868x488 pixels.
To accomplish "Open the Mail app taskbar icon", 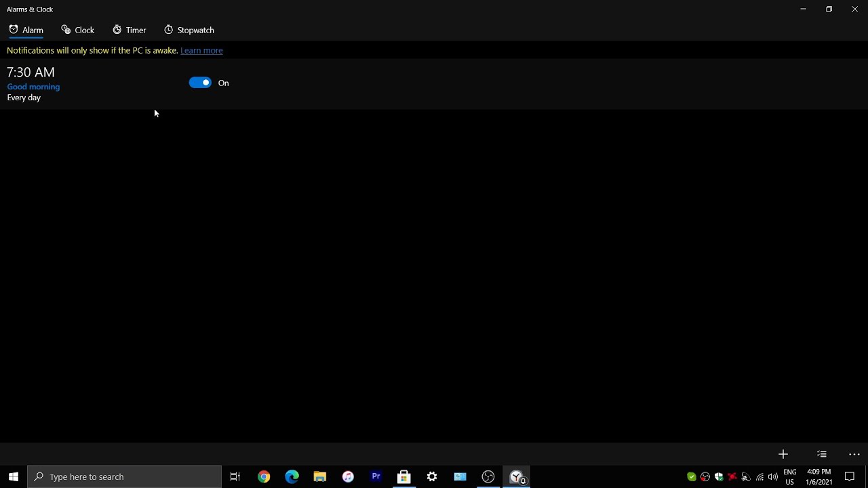I will (460, 476).
